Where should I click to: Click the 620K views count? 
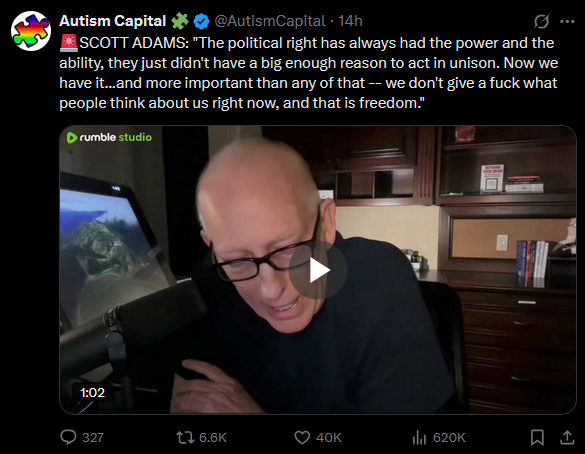[x=449, y=437]
